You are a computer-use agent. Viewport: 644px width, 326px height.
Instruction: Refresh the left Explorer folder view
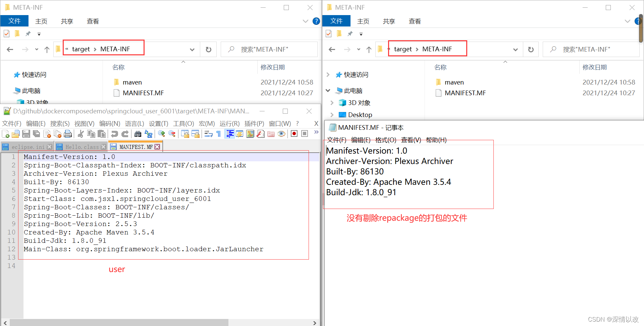(x=208, y=50)
